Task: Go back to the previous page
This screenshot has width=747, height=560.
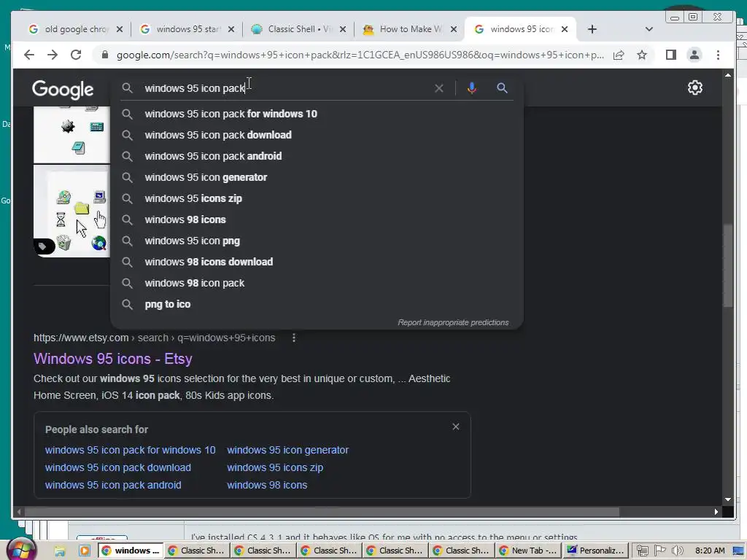Action: pyautogui.click(x=29, y=55)
